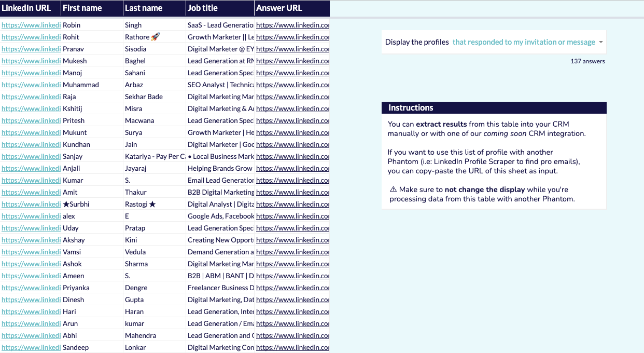Open the Answer URL for Mukesh Baghel
644x353 pixels.
(292, 61)
